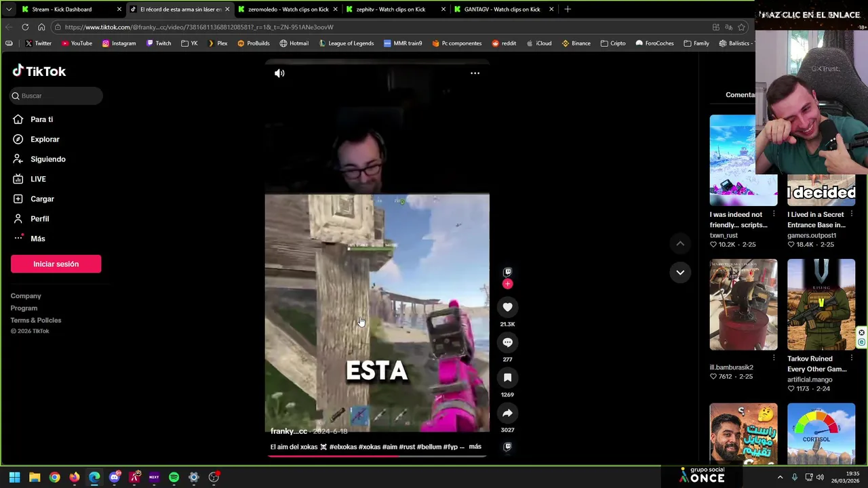Show hidden system tray icons

coord(780,477)
